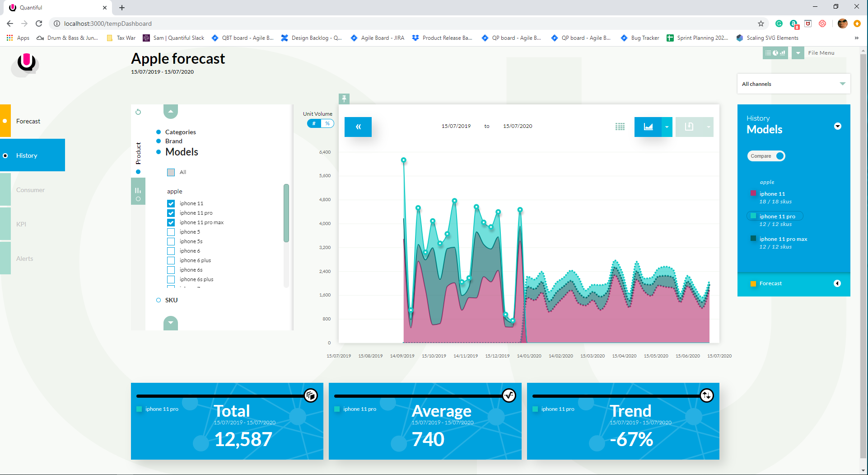Click the reset refresh icon in filter panel
This screenshot has width=868, height=475.
[x=138, y=112]
